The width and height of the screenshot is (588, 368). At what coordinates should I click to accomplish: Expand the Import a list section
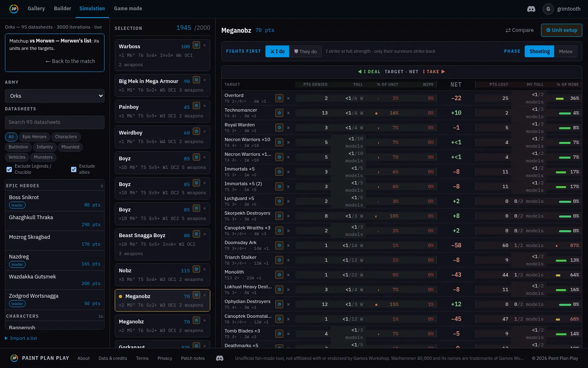tap(21, 338)
